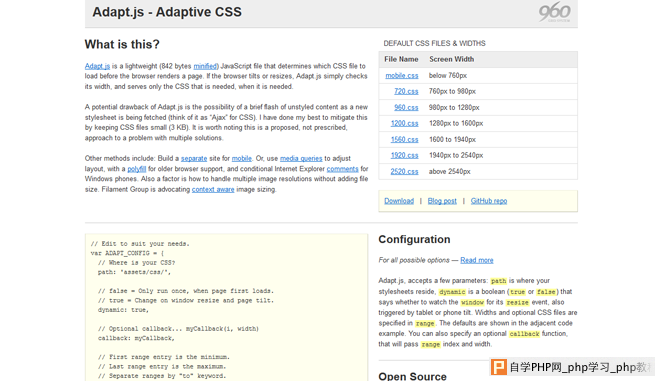Image resolution: width=660 pixels, height=381 pixels.
Task: Open the media queries link
Action: click(301, 158)
